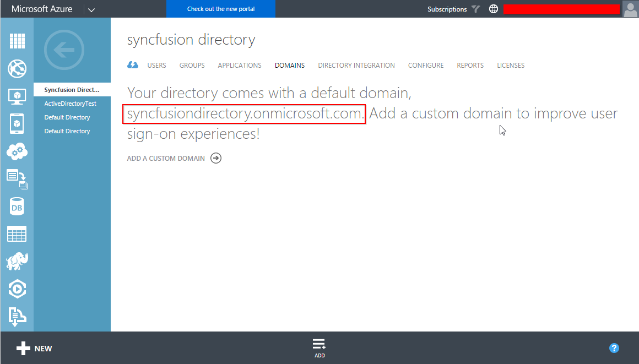Screen dimensions: 639x364
Task: Click arrow next to Add a Custom Domain
Action: tap(216, 158)
